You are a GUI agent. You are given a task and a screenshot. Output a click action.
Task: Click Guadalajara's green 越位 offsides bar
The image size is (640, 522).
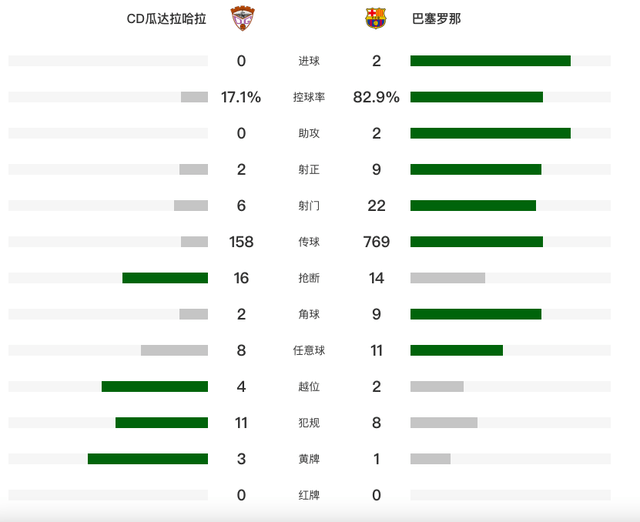click(x=154, y=386)
